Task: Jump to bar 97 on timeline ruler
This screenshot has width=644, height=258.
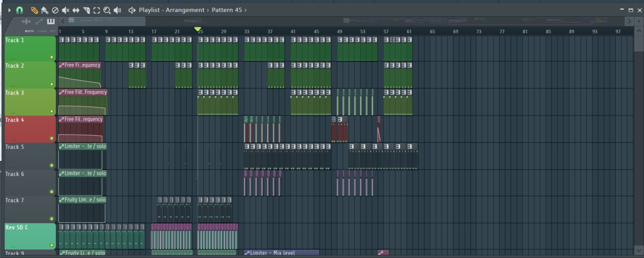Action: (x=618, y=32)
